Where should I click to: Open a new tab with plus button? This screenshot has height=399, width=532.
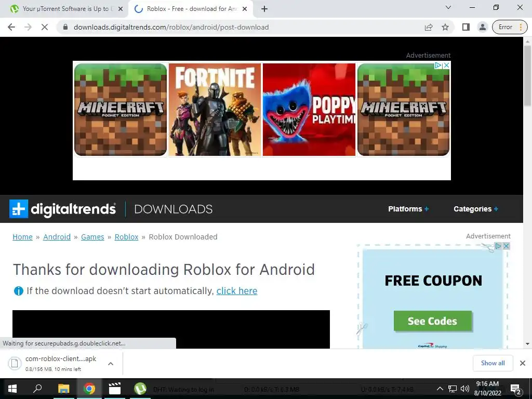point(264,9)
